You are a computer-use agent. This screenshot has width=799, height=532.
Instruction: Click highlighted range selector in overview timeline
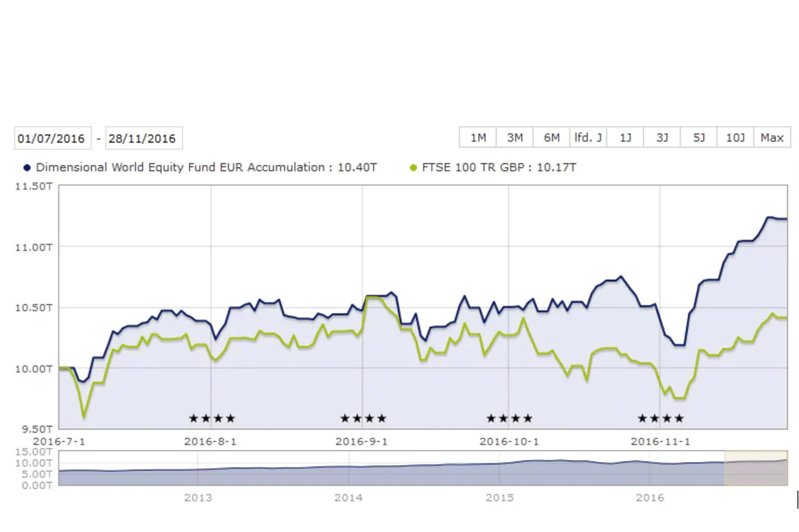pyautogui.click(x=756, y=468)
